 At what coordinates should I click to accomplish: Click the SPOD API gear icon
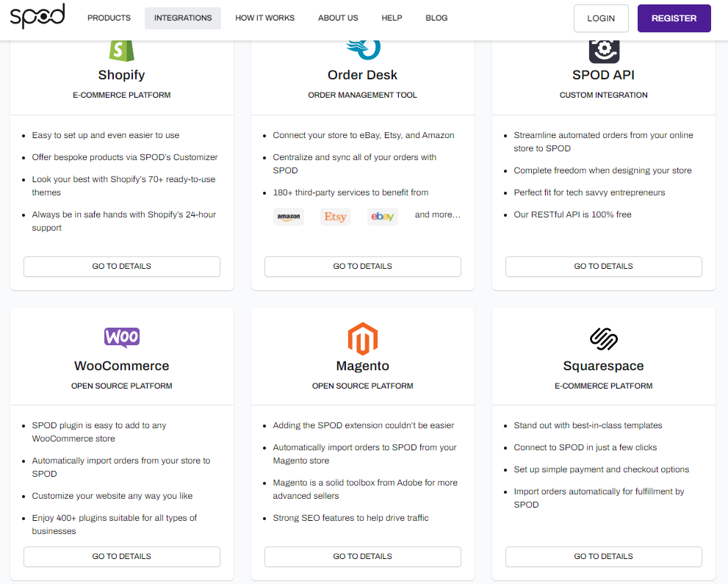(x=604, y=51)
